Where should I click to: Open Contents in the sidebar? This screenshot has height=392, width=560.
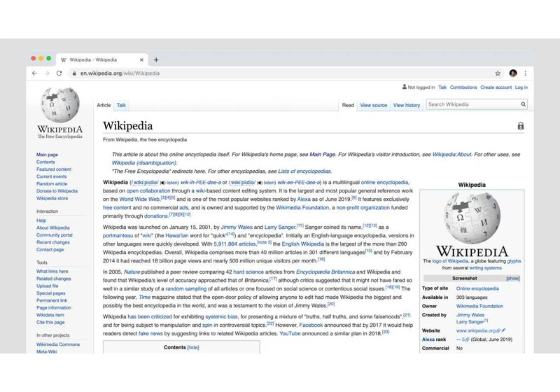pyautogui.click(x=45, y=162)
